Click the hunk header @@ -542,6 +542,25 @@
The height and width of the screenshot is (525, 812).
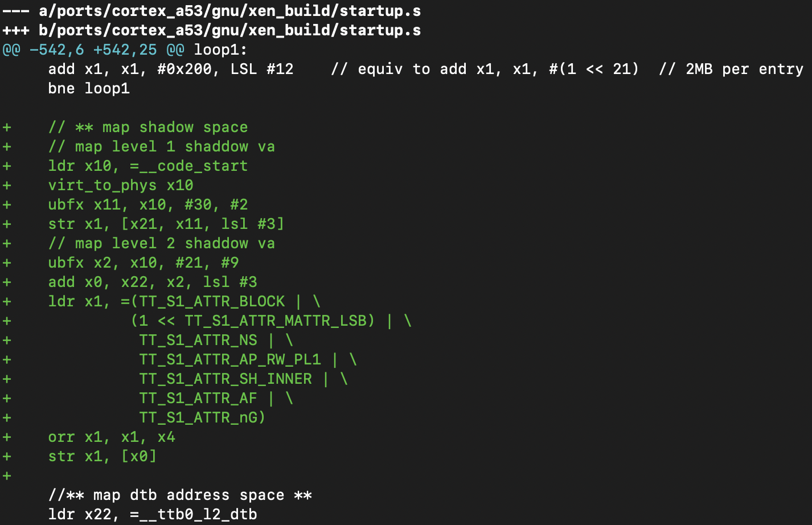pyautogui.click(x=93, y=50)
